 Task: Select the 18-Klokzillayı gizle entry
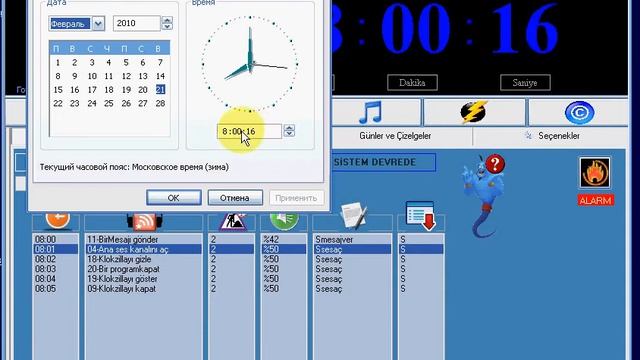click(143, 259)
